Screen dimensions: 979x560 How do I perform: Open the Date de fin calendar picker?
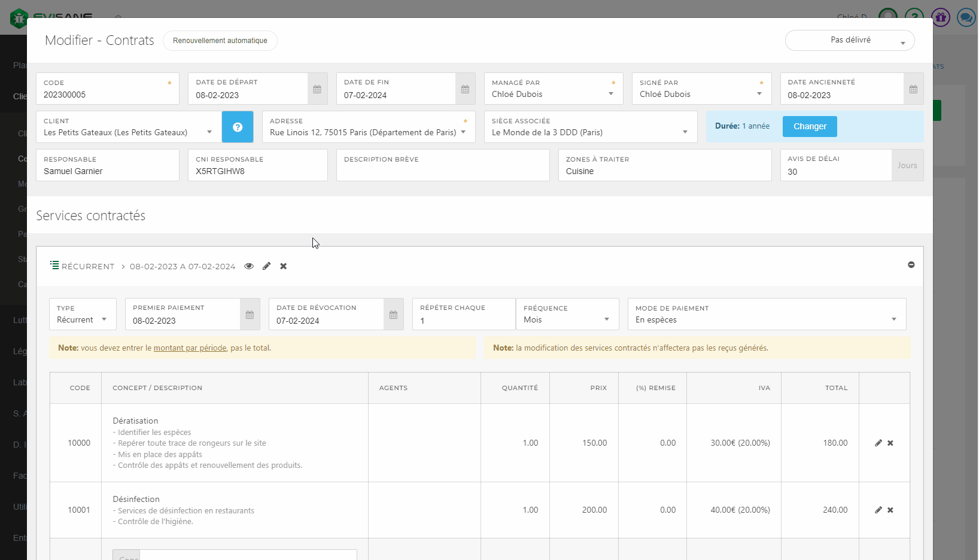point(465,89)
